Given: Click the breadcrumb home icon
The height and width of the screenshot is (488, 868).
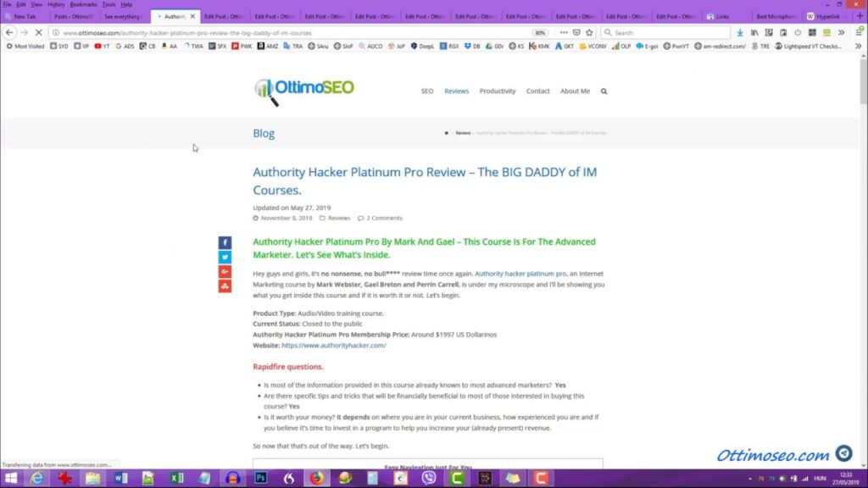Looking at the screenshot, I should pos(447,133).
